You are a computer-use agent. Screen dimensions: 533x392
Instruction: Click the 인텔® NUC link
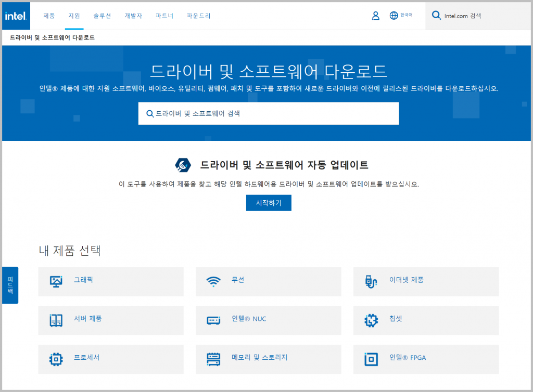[x=249, y=319]
